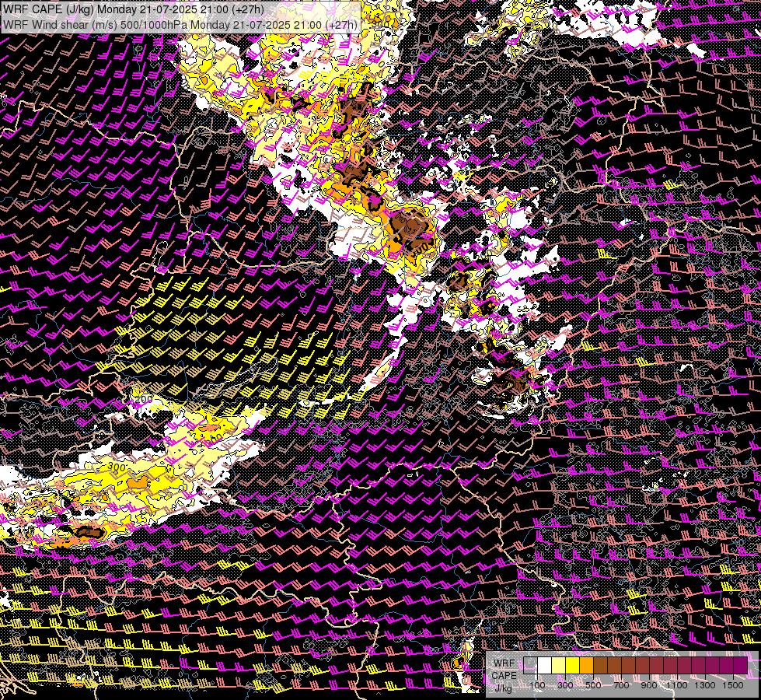The image size is (761, 700).
Task: Click the '1300' legend value
Action: (705, 685)
